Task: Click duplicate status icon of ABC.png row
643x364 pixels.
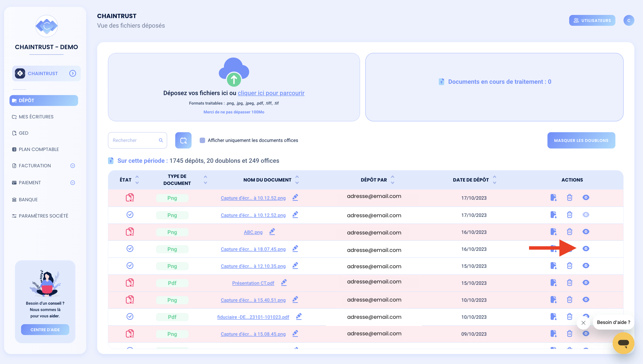Action: pos(130,232)
